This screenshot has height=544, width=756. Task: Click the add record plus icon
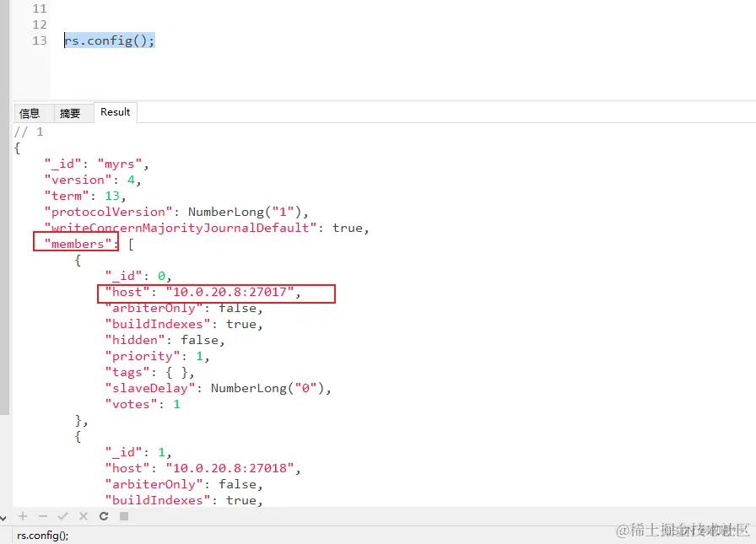23,516
